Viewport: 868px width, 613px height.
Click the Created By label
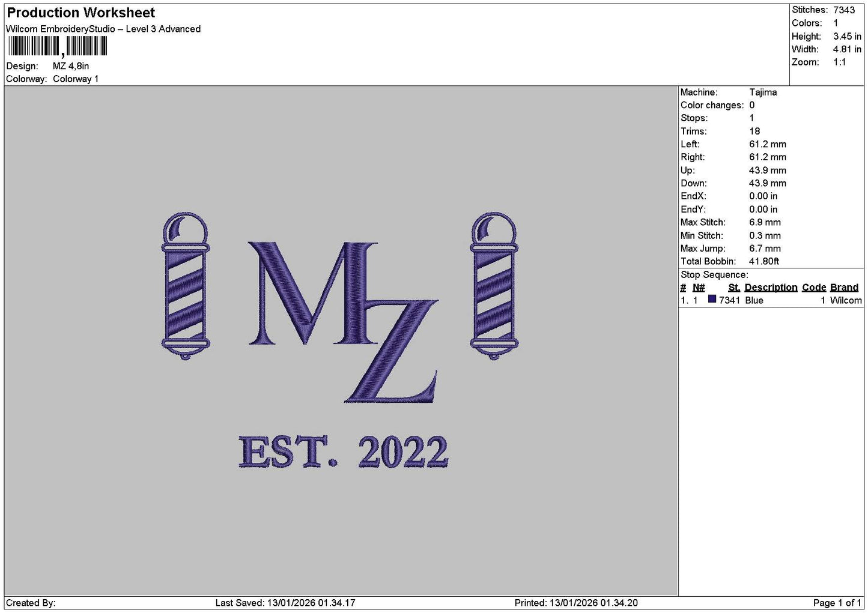click(x=31, y=603)
